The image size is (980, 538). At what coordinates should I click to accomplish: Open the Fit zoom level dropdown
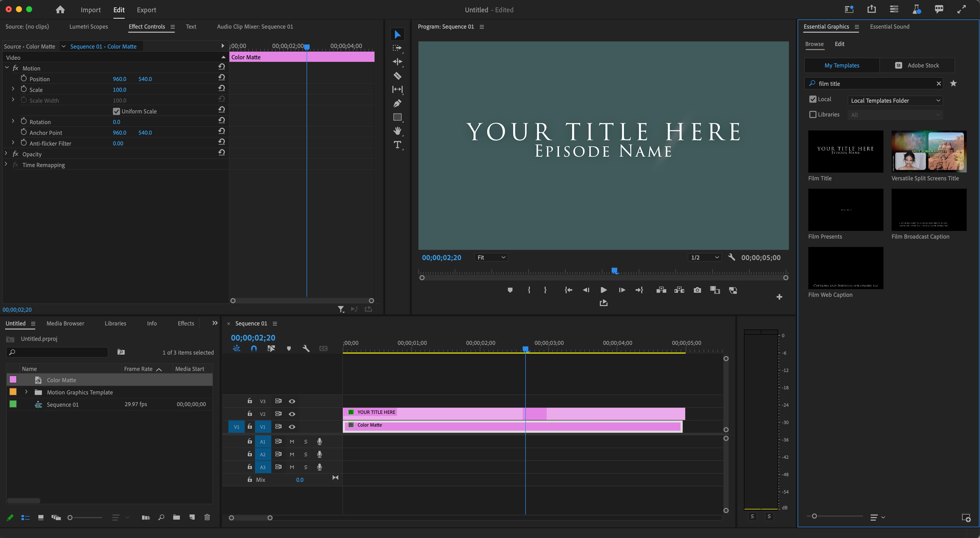[491, 258]
